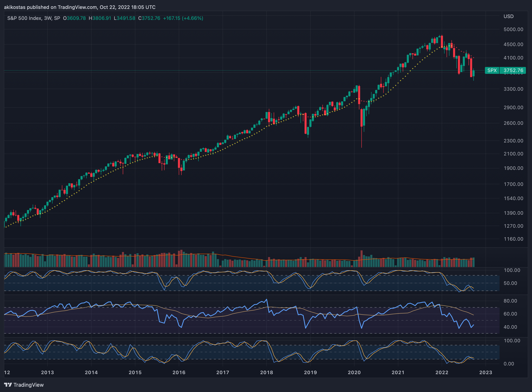Screen dimensions: 532x392
Task: Click the change value +167.15 (+4.66%)
Action: [183, 18]
